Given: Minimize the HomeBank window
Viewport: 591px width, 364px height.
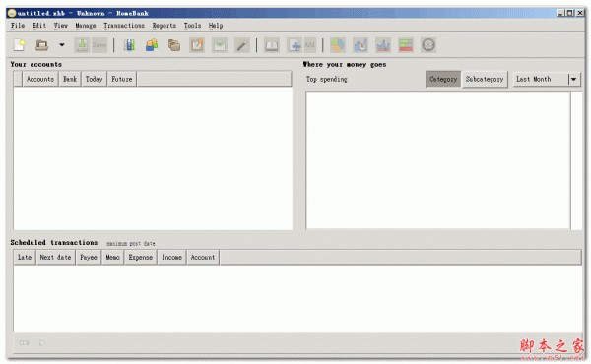Looking at the screenshot, I should tap(560, 13).
